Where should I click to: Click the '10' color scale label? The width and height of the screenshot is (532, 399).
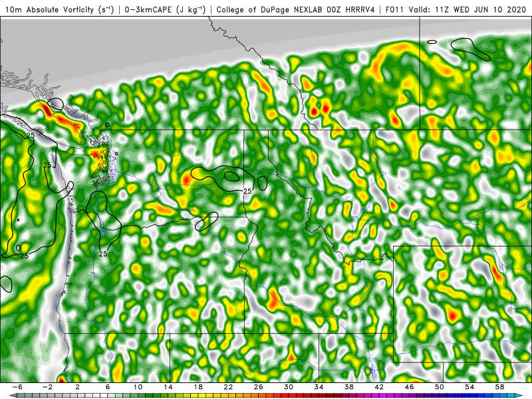[x=138, y=387]
